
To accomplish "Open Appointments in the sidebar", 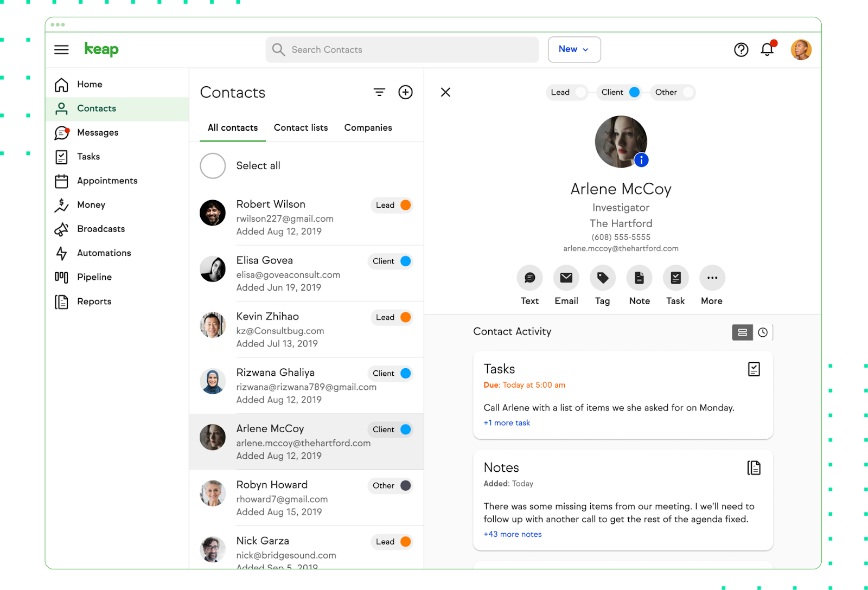I will [117, 181].
